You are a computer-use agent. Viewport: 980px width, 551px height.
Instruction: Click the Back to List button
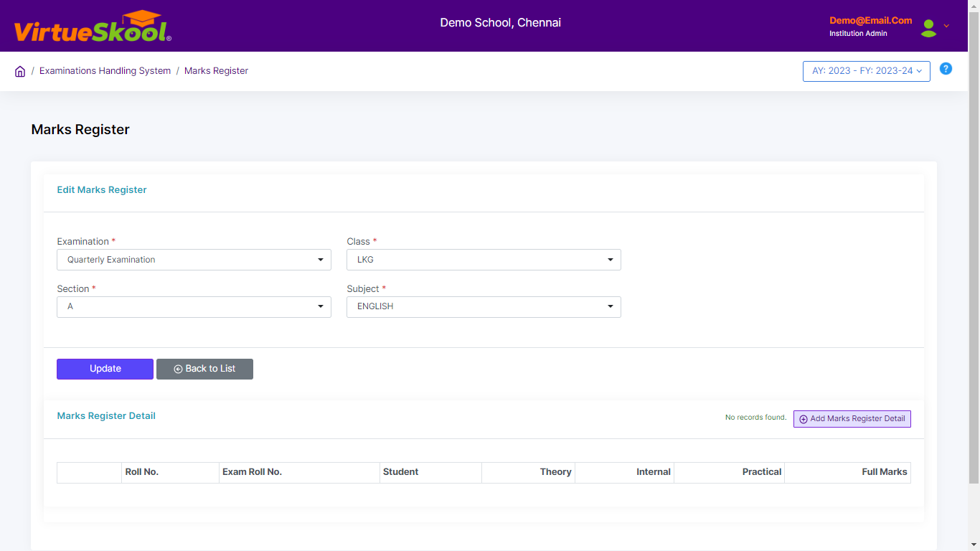(204, 369)
